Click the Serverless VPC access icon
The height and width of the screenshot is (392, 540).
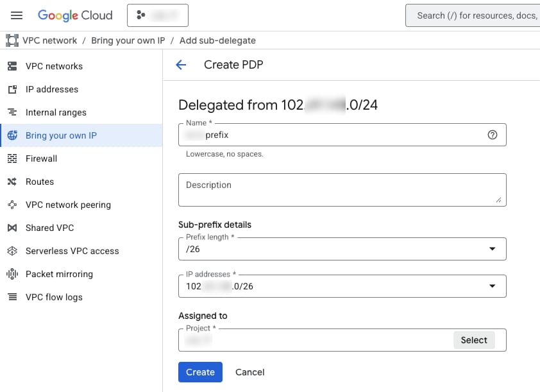pyautogui.click(x=12, y=251)
